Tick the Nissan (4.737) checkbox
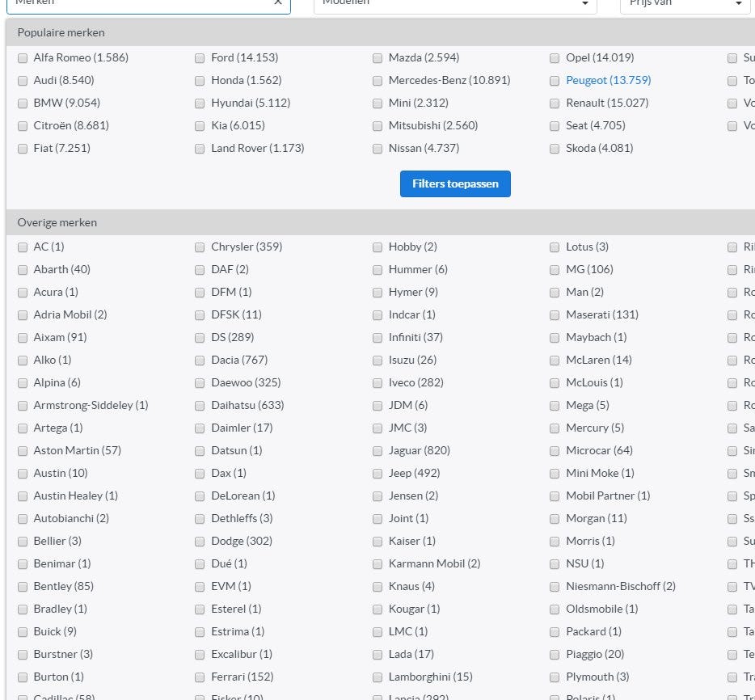This screenshot has width=755, height=700. (x=377, y=149)
